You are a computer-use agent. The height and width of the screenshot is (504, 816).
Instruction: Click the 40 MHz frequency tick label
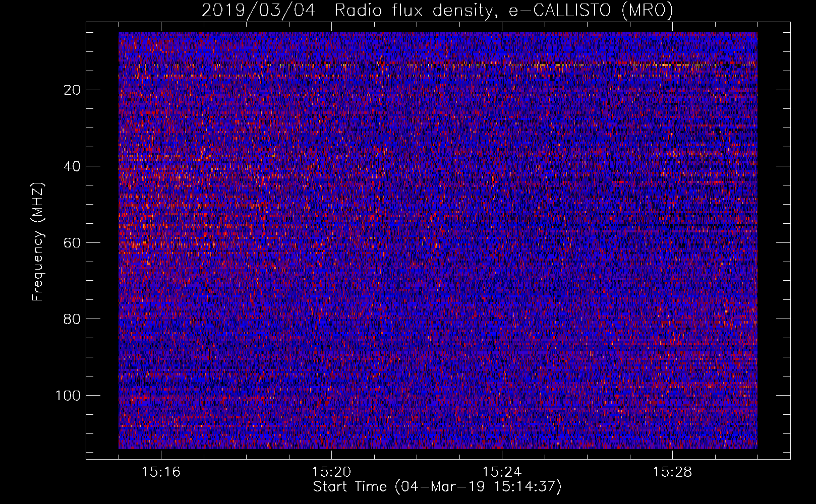(73, 166)
